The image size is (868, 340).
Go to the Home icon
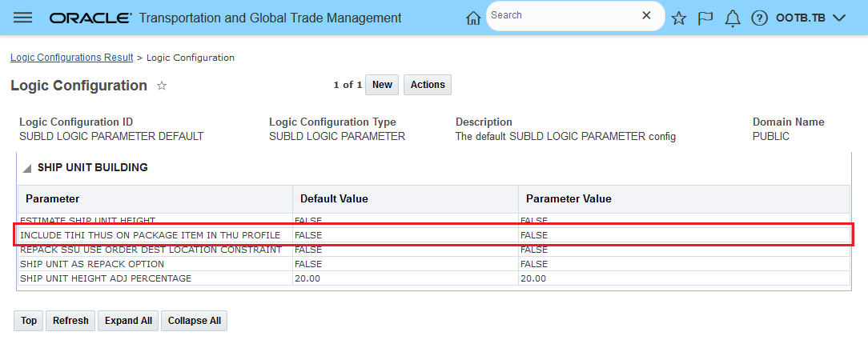[473, 18]
